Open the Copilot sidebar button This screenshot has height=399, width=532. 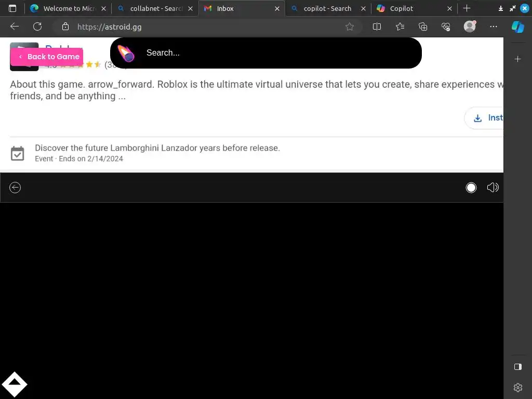[x=518, y=27]
